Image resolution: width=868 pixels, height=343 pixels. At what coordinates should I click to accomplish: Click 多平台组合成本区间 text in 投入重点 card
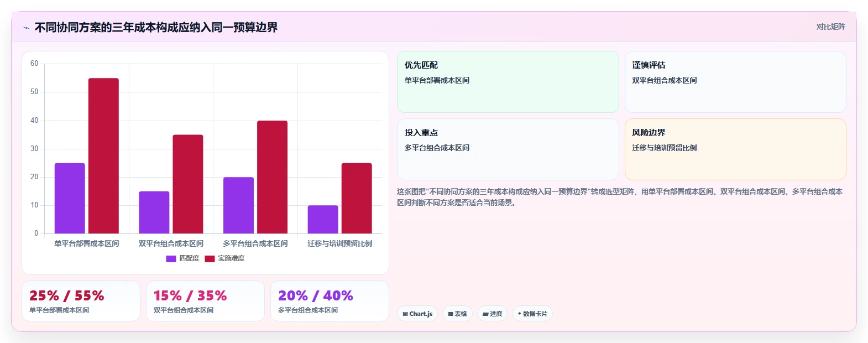tap(437, 148)
